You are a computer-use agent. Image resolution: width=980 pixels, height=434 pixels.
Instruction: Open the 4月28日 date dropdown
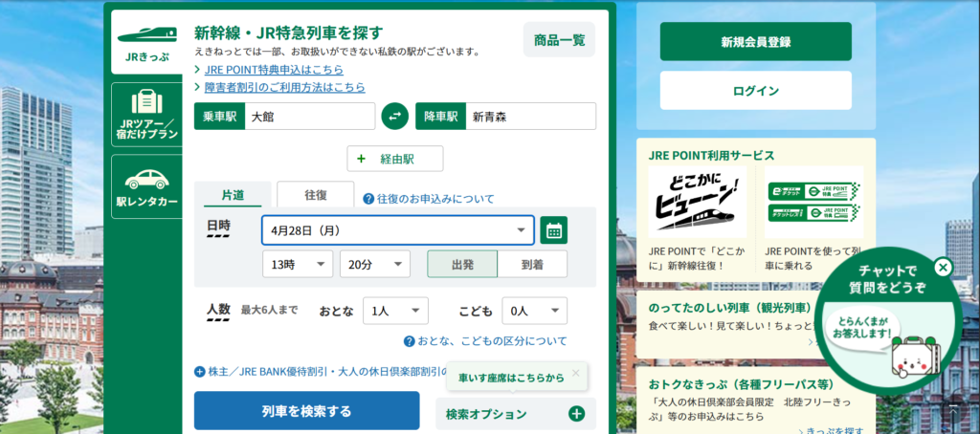coord(397,230)
